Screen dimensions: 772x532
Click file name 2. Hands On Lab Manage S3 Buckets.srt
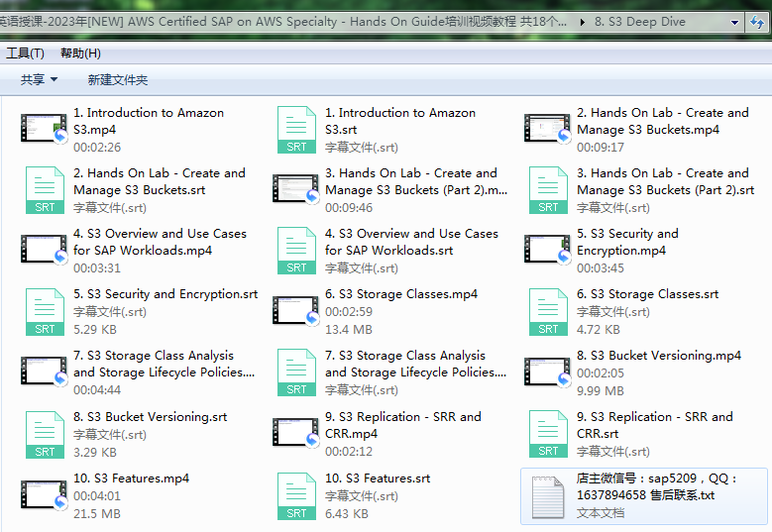pos(160,181)
